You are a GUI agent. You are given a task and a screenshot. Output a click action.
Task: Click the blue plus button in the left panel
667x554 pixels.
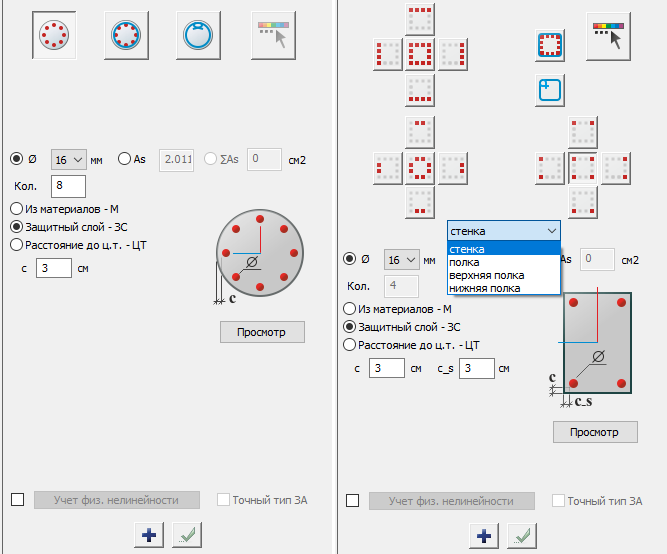(148, 535)
